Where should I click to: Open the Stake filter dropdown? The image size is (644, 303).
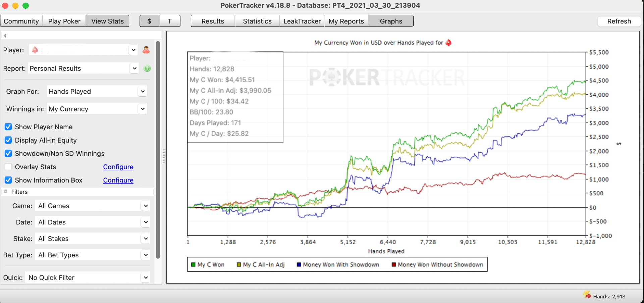tap(146, 239)
